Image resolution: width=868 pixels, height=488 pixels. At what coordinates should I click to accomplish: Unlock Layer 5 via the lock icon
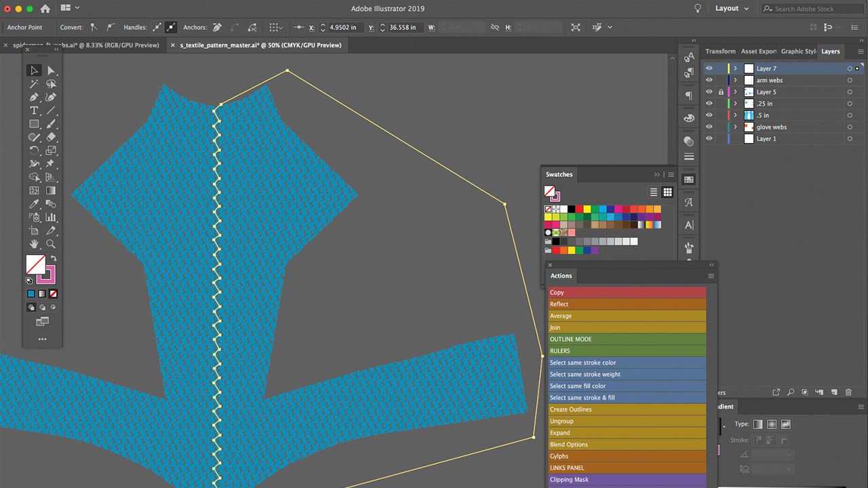pyautogui.click(x=721, y=91)
